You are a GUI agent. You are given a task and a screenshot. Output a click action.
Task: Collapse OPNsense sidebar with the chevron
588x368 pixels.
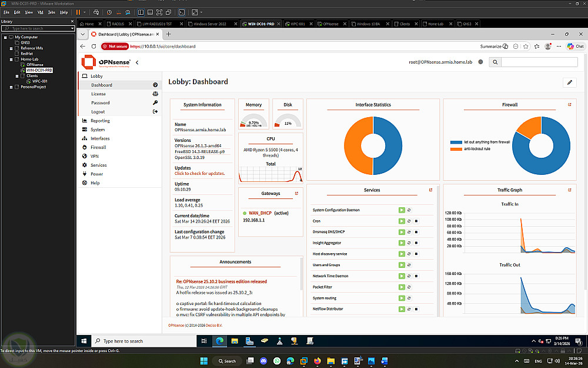pos(137,62)
